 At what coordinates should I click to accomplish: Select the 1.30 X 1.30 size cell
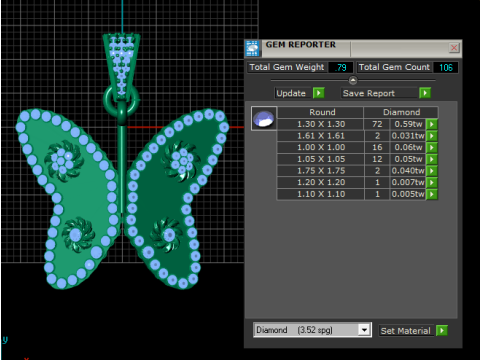pos(321,124)
